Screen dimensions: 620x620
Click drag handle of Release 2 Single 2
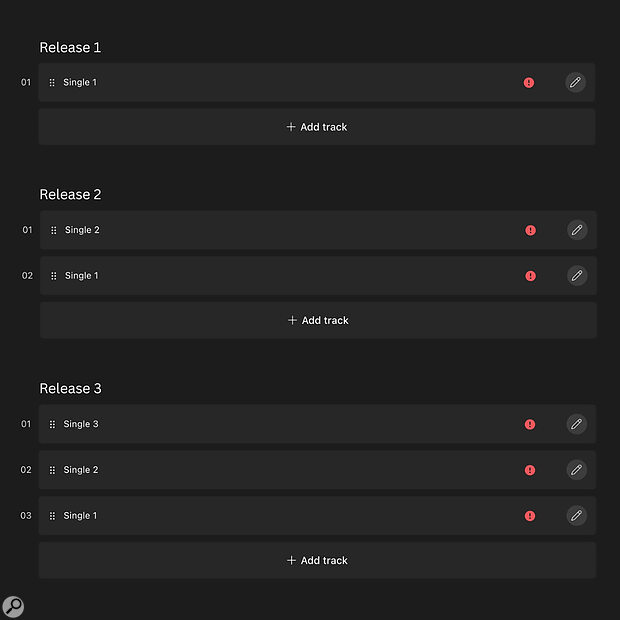(x=53, y=230)
